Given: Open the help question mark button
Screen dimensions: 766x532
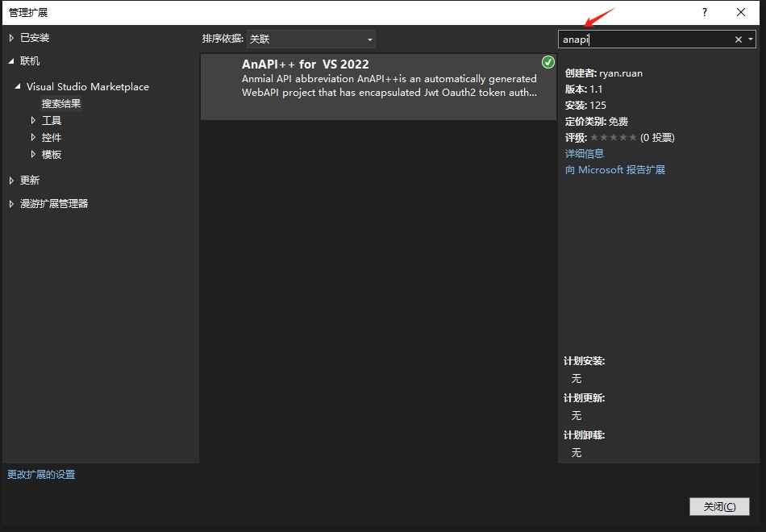Looking at the screenshot, I should pos(705,12).
